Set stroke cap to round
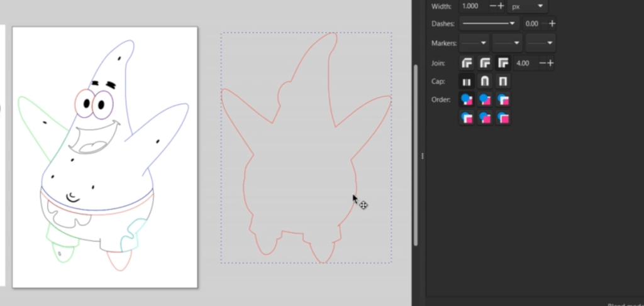 pos(485,81)
